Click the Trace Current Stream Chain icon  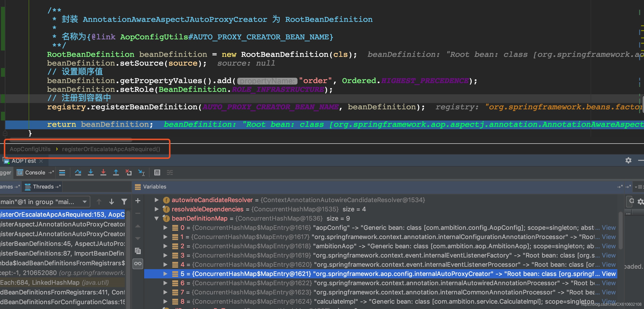tap(170, 173)
